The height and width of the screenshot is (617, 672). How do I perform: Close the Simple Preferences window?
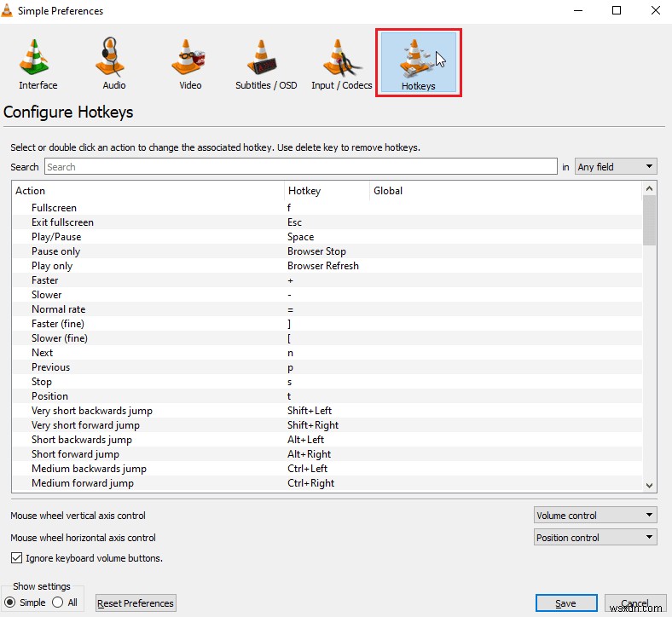coord(655,10)
